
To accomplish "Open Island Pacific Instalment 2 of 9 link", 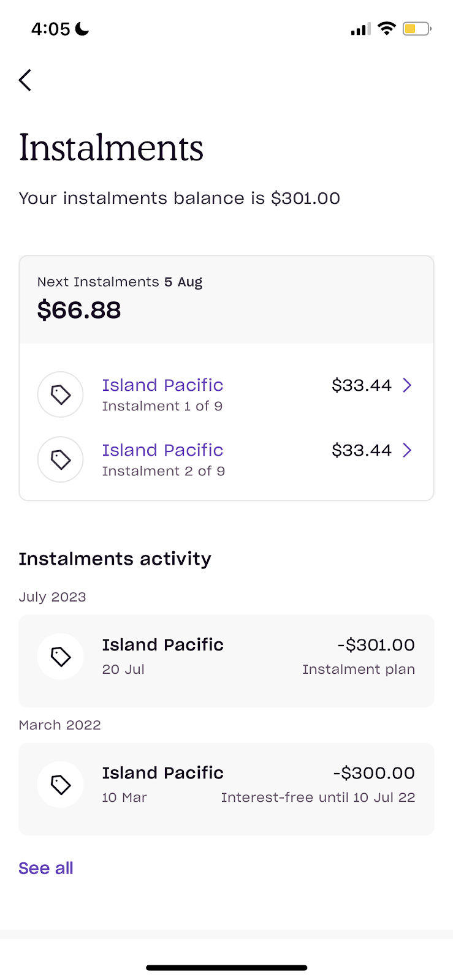I will 162,450.
